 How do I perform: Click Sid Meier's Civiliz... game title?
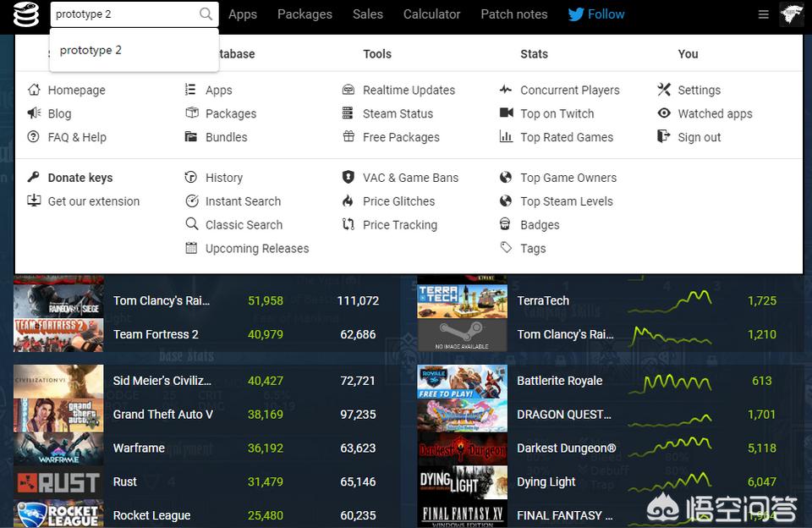[162, 381]
